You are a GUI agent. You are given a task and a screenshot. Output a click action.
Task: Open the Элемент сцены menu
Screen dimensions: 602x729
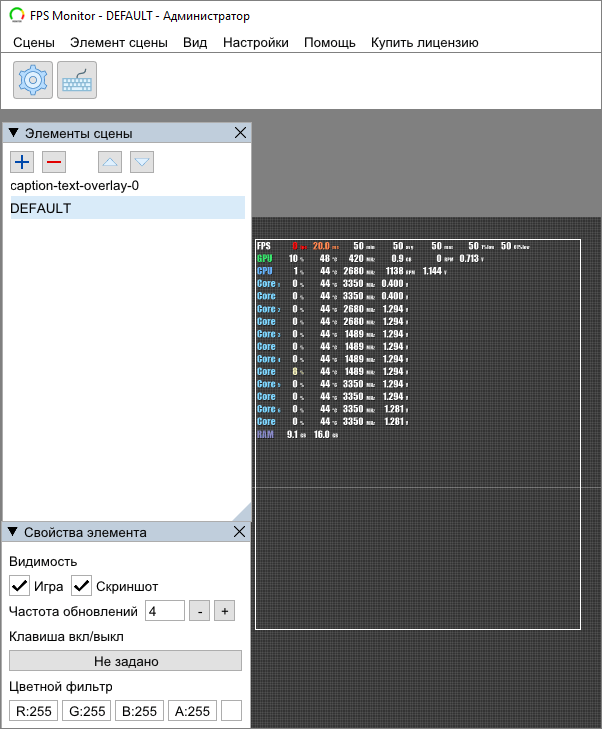(119, 42)
